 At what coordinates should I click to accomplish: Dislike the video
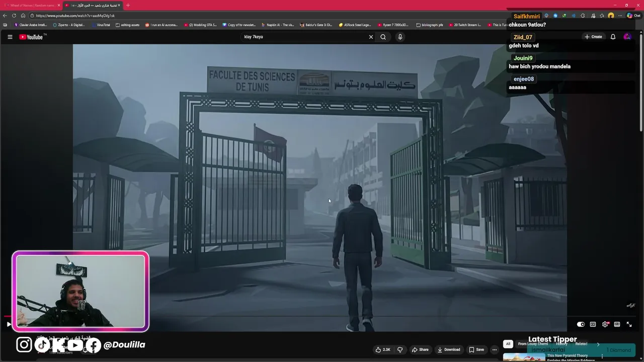[x=400, y=349]
